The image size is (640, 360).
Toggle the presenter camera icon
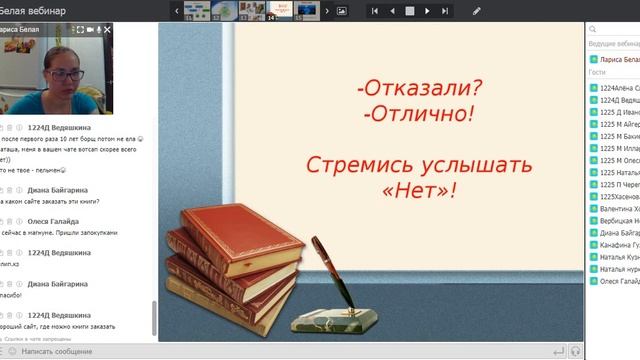click(90, 29)
